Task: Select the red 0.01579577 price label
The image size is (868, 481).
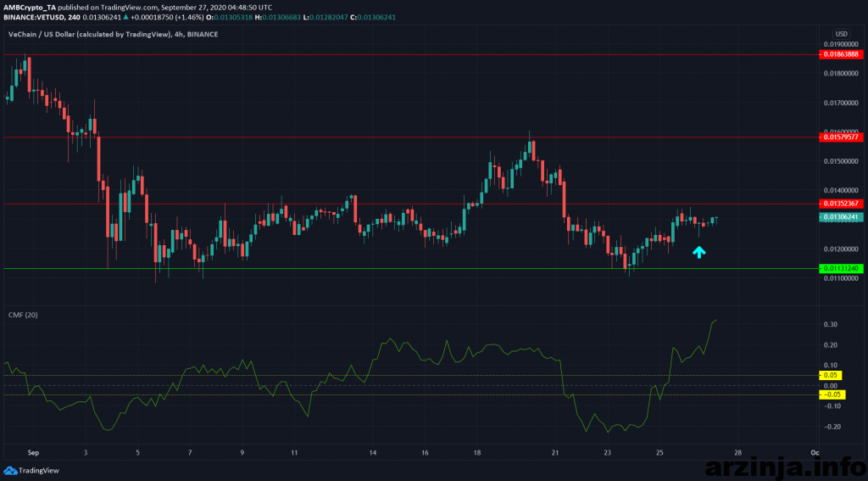Action: click(x=840, y=137)
